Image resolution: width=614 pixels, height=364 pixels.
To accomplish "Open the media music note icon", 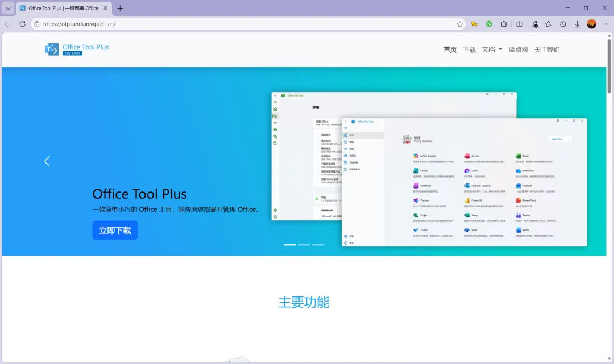I will (x=534, y=24).
